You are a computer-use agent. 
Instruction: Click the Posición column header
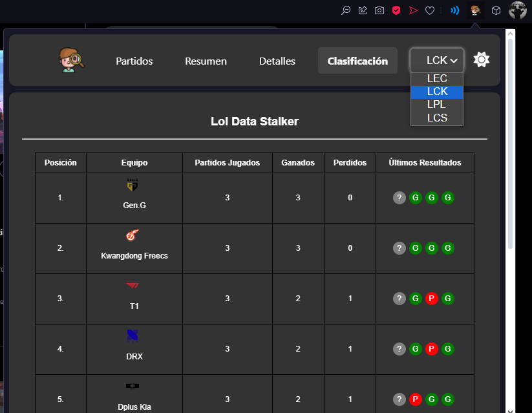coord(61,163)
